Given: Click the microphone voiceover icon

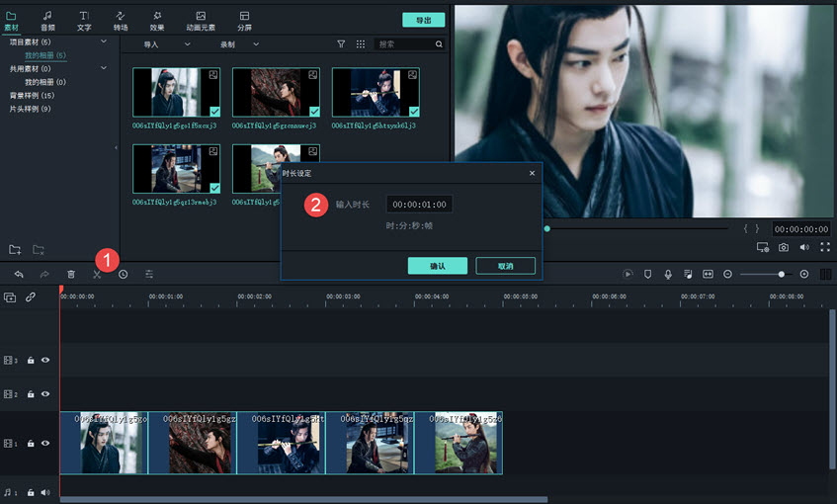Looking at the screenshot, I should coord(668,274).
